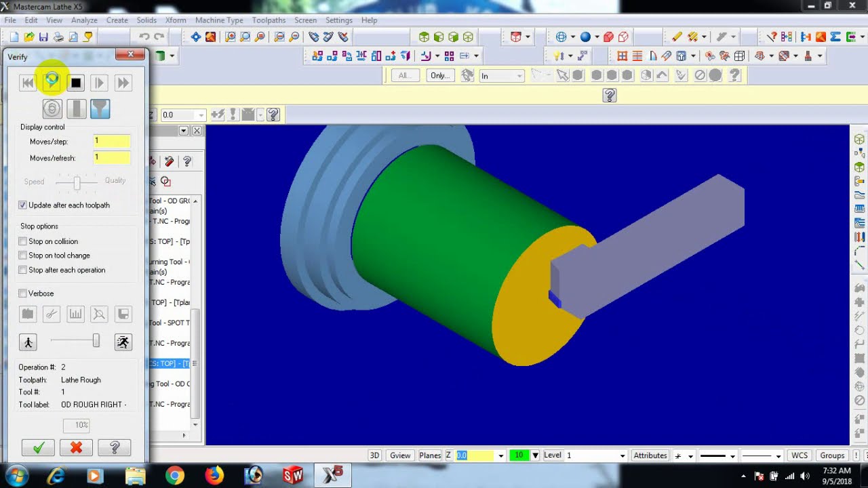Viewport: 868px width, 488px height.
Task: Open the dropdown beside the blue sphere
Action: (597, 37)
